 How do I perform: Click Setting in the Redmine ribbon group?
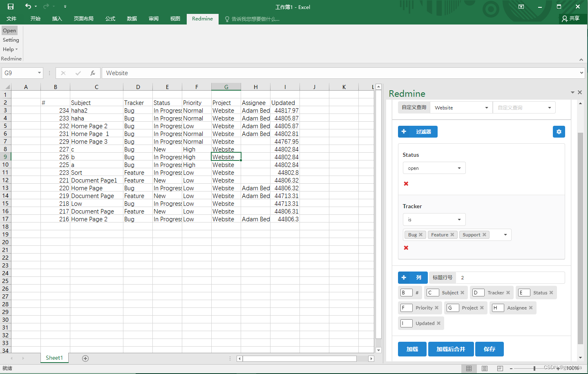tap(11, 40)
